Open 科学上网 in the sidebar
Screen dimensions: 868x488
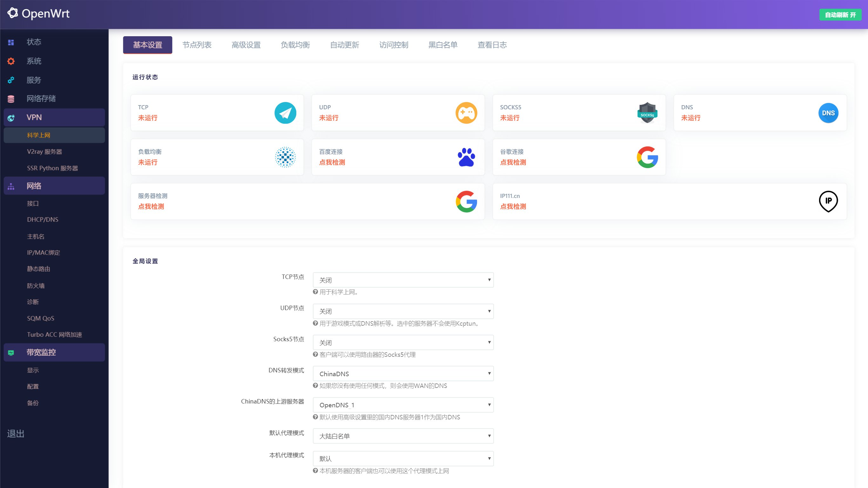point(54,135)
